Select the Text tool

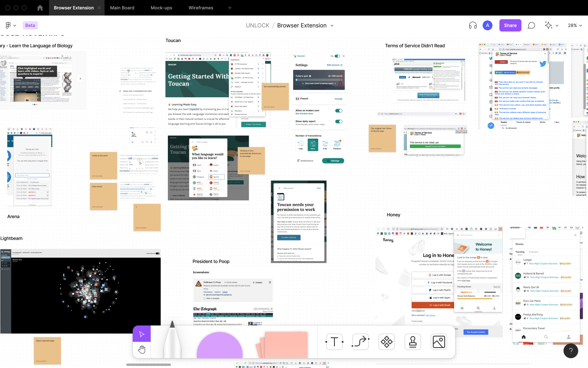click(334, 342)
